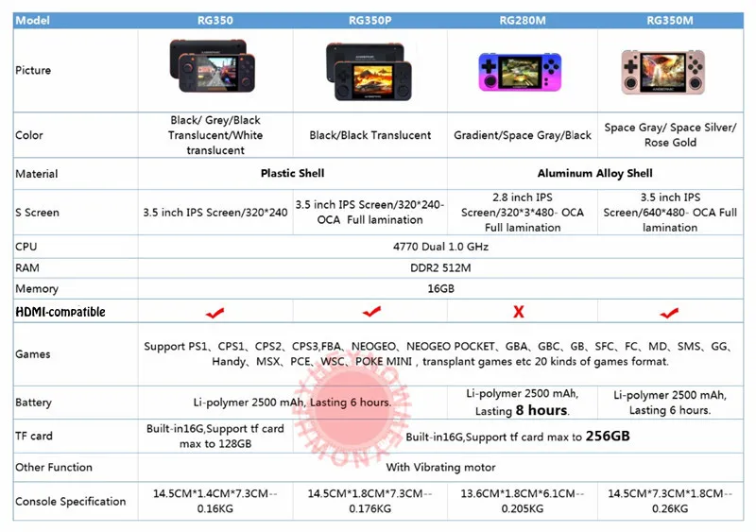Click the "4770 Dual 1.0 GHz" CPU value
The width and height of the screenshot is (756, 532).
click(440, 247)
